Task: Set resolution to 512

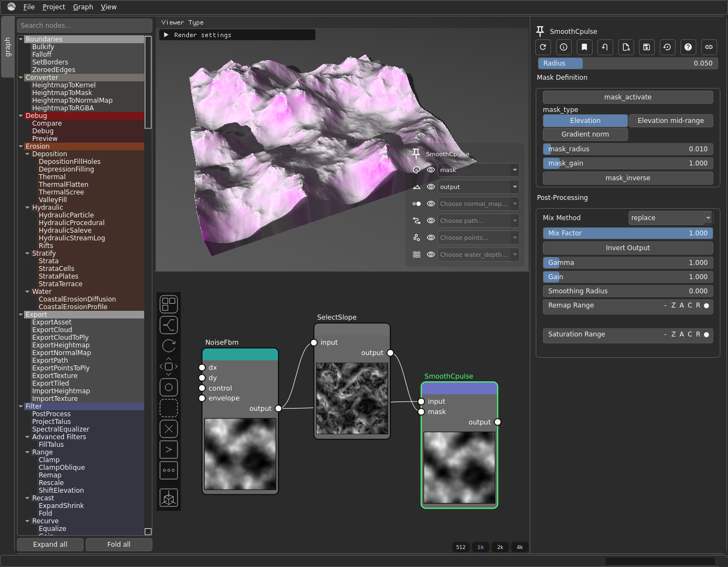Action: 461,547
